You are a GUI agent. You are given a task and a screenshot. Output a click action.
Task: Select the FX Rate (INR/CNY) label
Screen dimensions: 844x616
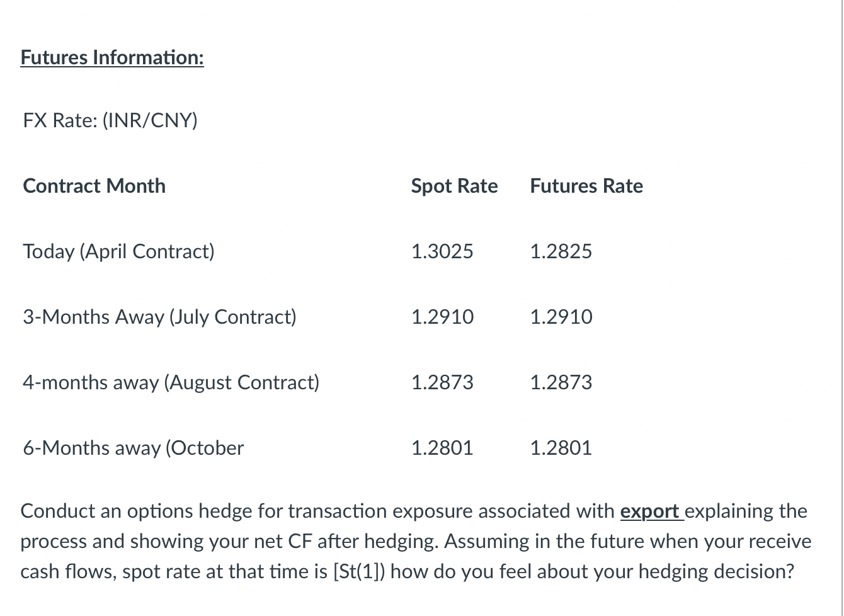(110, 120)
